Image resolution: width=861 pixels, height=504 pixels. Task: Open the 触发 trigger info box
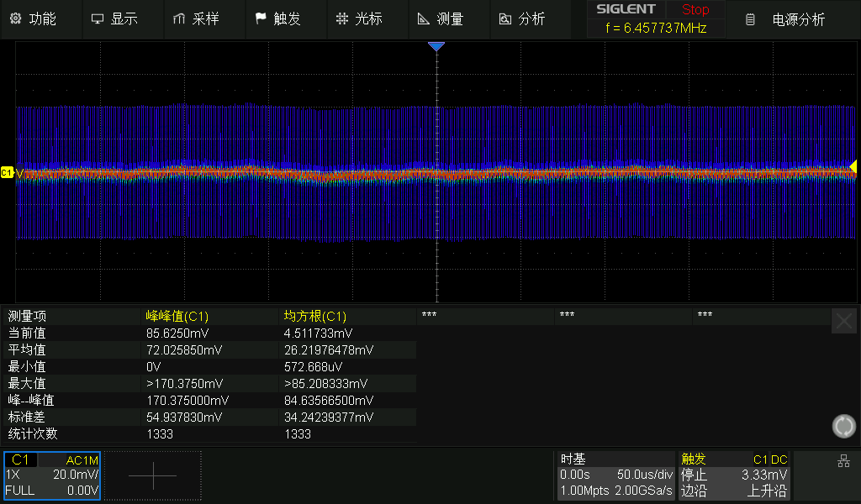click(734, 475)
